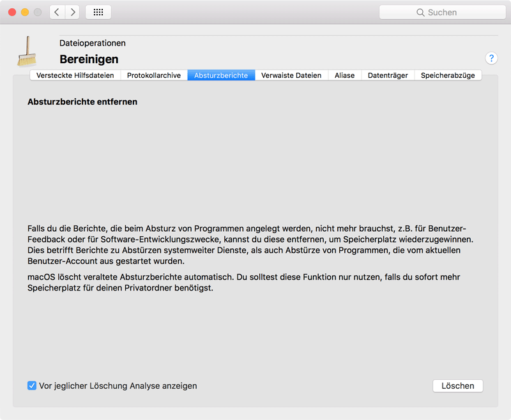Click the magnifier icon in search field

click(420, 12)
